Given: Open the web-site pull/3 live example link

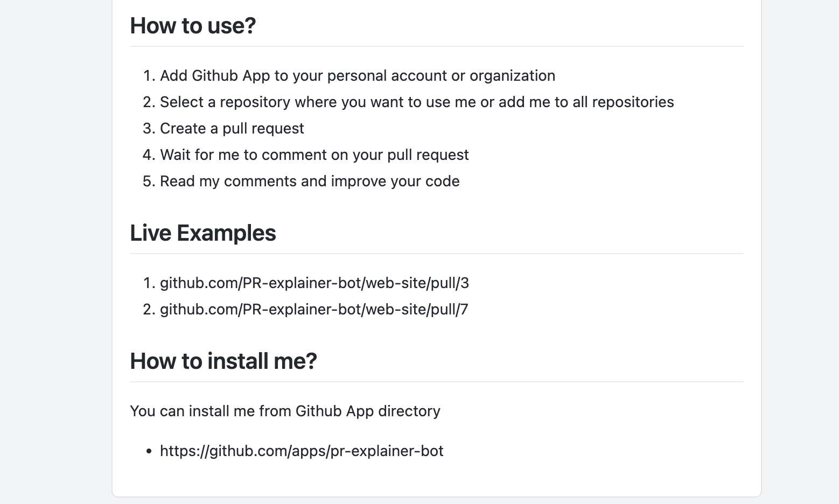Looking at the screenshot, I should [314, 283].
